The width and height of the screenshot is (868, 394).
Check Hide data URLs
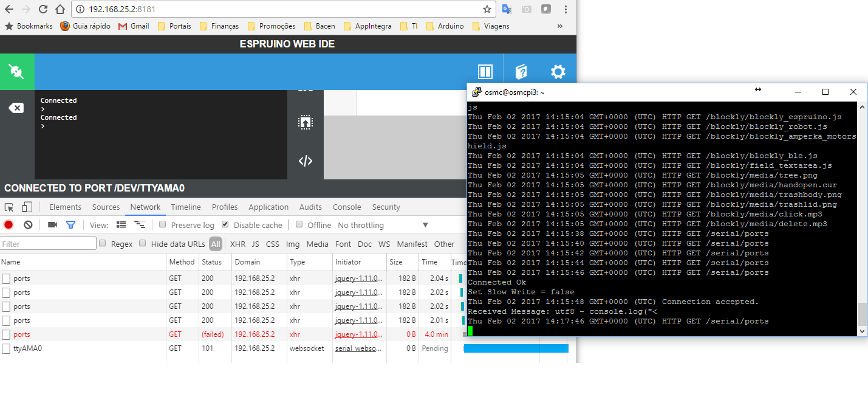143,243
